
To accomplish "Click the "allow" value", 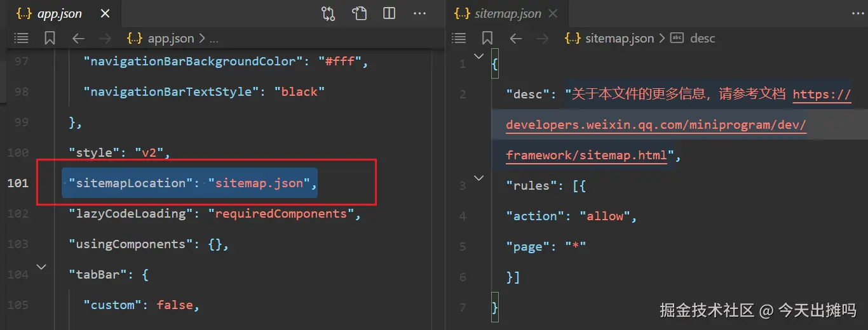I will [605, 216].
